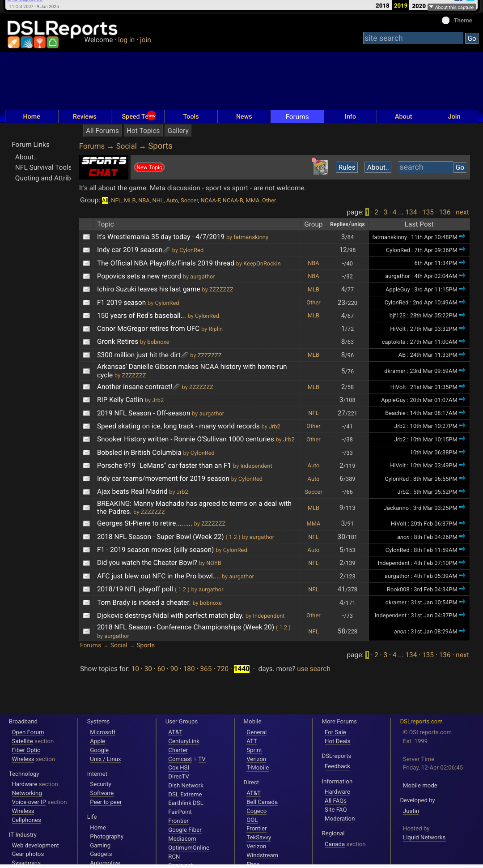This screenshot has height=868, width=483.
Task: Jump to last post arrow for Ichiro Suzuki topic
Action: tap(462, 289)
